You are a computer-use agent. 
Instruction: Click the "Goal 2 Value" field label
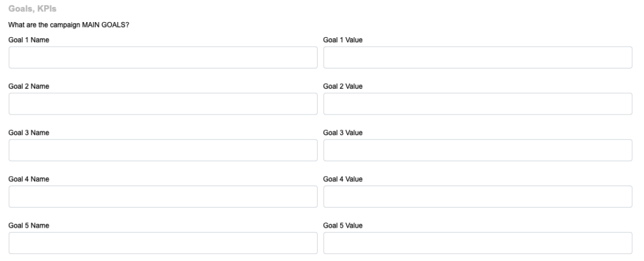pyautogui.click(x=343, y=87)
